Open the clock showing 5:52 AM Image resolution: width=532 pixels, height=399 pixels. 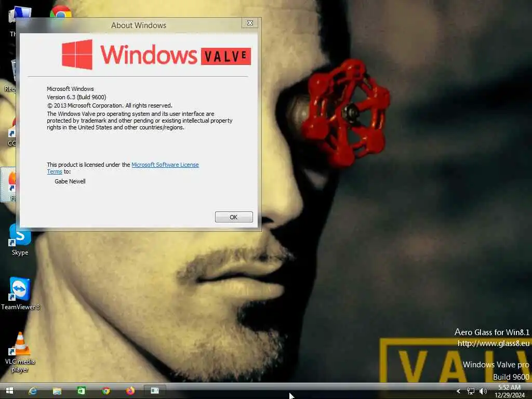(510, 391)
